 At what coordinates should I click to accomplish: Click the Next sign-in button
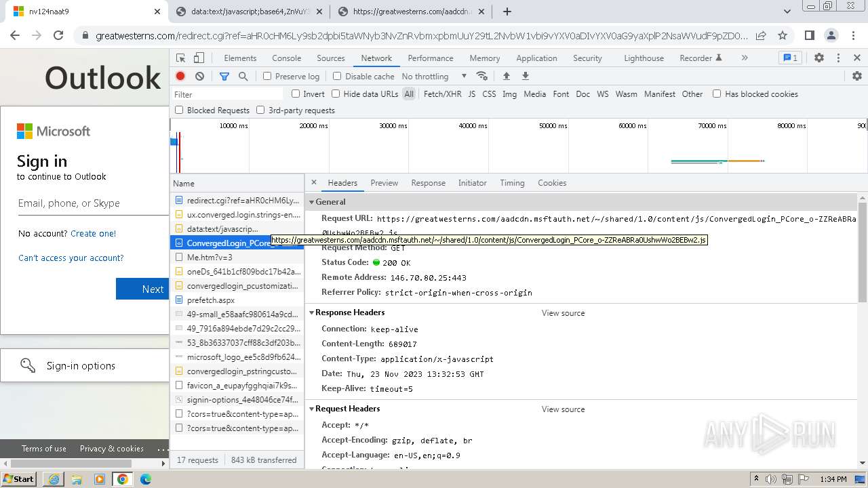142,289
